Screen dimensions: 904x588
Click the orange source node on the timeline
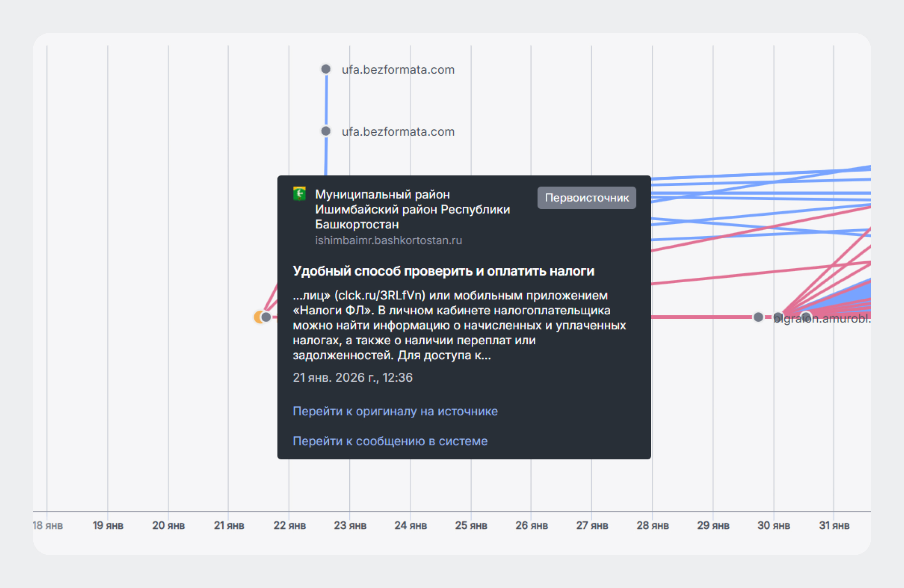258,317
